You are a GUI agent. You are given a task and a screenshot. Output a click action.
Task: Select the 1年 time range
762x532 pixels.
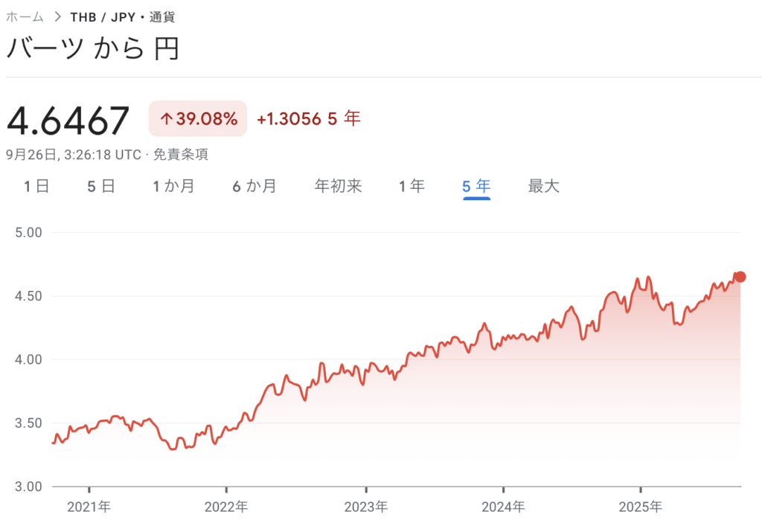(412, 187)
